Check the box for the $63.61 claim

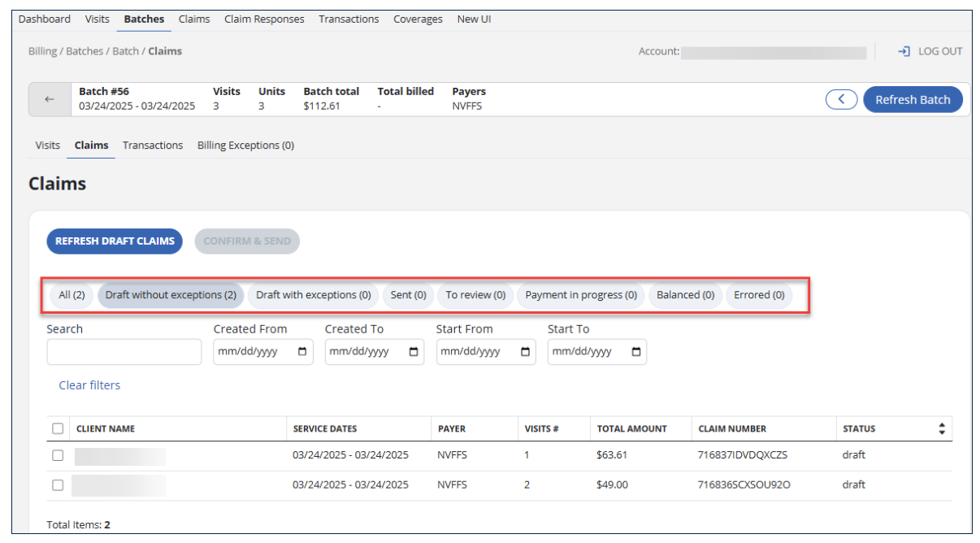click(x=58, y=455)
